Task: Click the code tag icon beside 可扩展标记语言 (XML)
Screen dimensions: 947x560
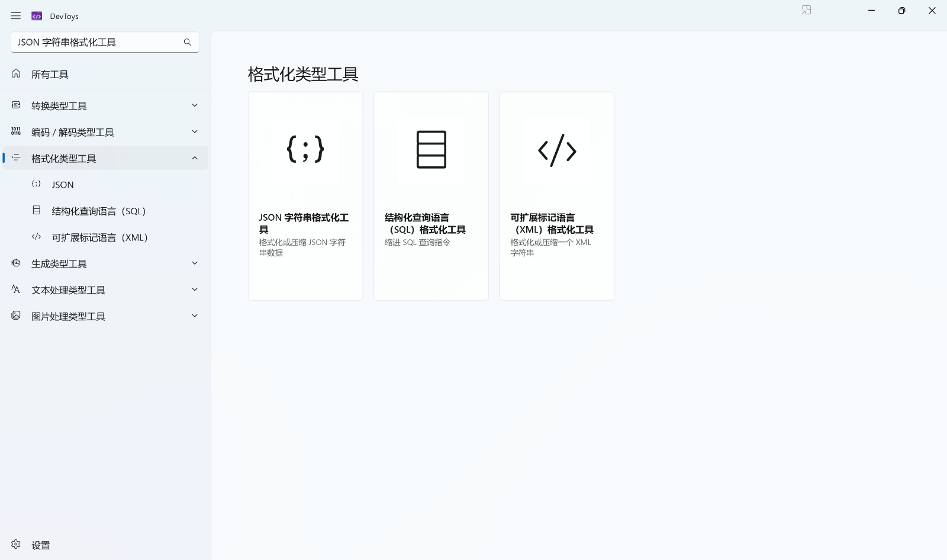Action: coord(36,237)
